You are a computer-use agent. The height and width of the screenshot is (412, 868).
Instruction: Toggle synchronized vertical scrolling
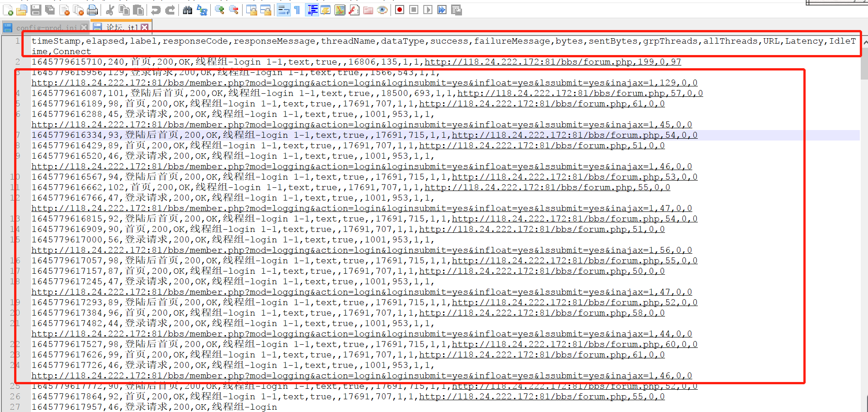click(x=251, y=10)
